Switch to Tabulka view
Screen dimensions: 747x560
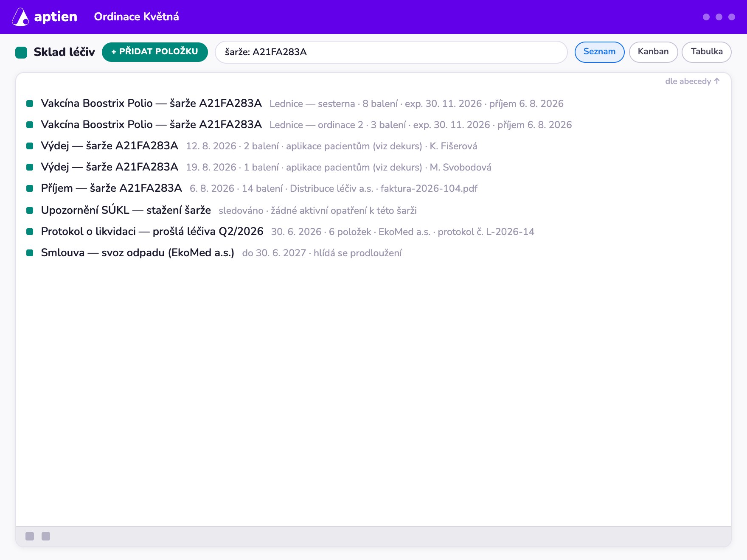point(706,52)
